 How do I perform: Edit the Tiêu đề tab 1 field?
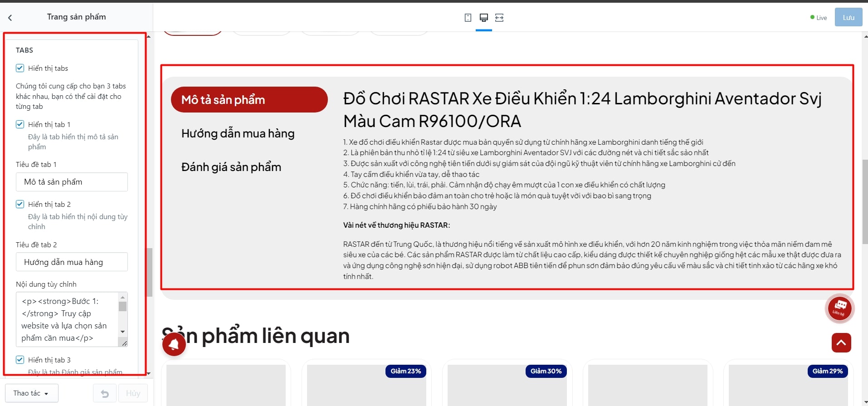point(72,182)
